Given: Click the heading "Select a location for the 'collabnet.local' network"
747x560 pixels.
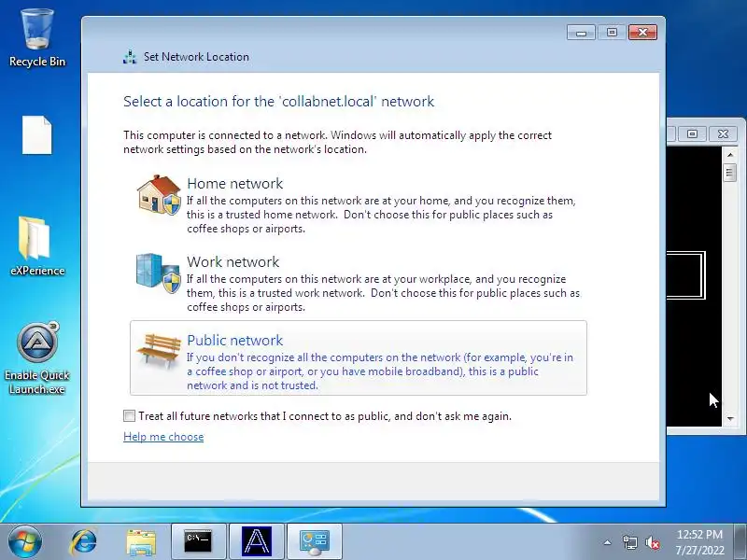Looking at the screenshot, I should pyautogui.click(x=278, y=102).
